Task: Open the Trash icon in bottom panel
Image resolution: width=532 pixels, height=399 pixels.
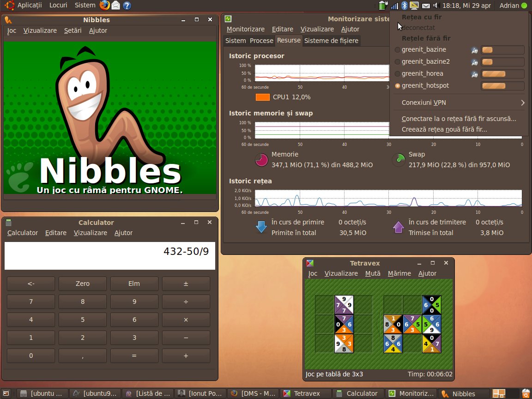Action: [x=526, y=393]
